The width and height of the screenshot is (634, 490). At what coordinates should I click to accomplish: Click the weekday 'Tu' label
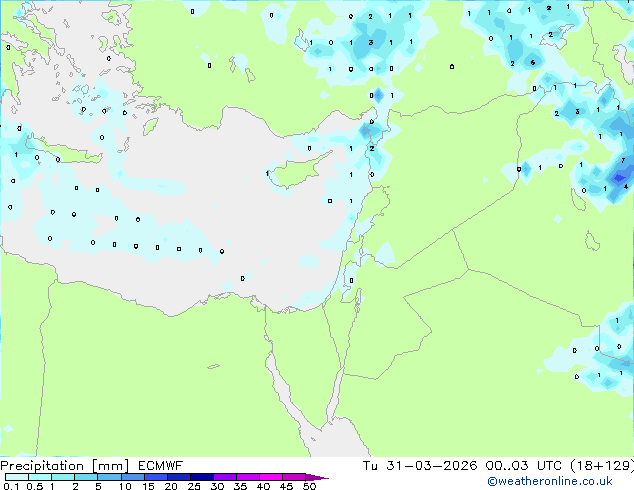(x=370, y=466)
